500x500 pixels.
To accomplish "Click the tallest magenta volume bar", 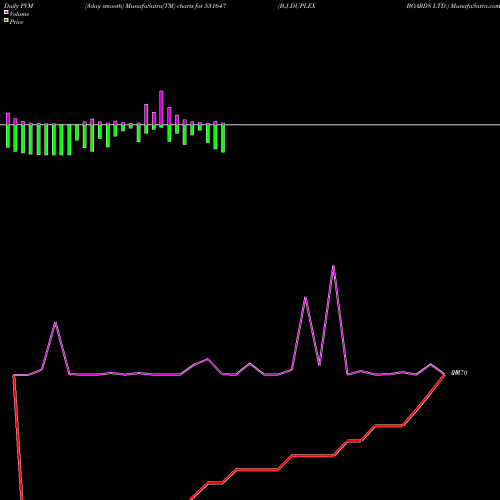I will pos(161,109).
